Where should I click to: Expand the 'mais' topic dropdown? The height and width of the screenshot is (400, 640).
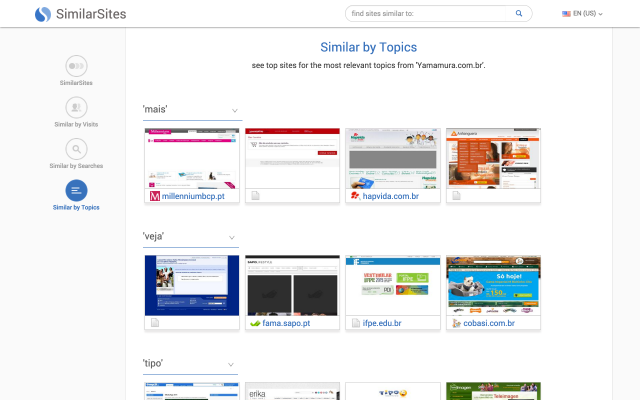(235, 110)
